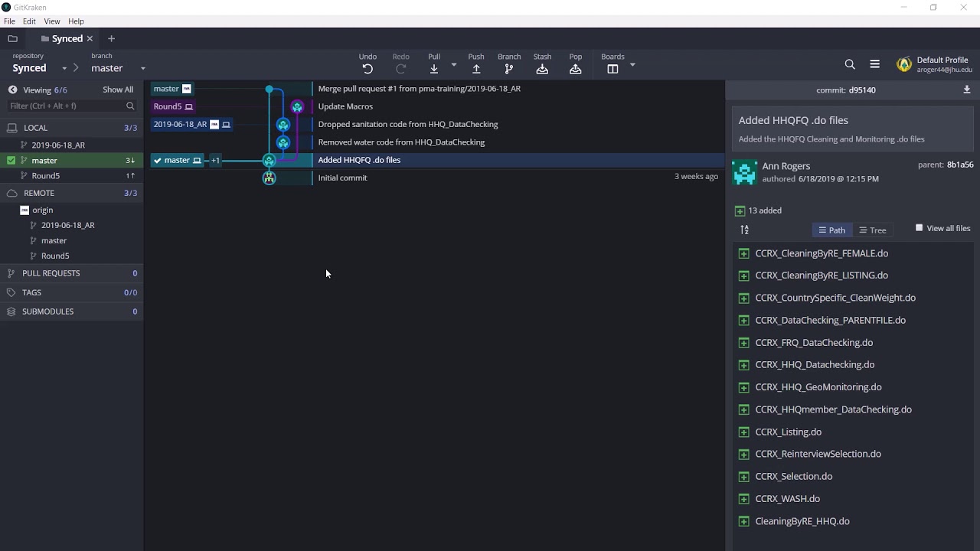
Task: Create a new branch via Branch icon
Action: pos(509,69)
